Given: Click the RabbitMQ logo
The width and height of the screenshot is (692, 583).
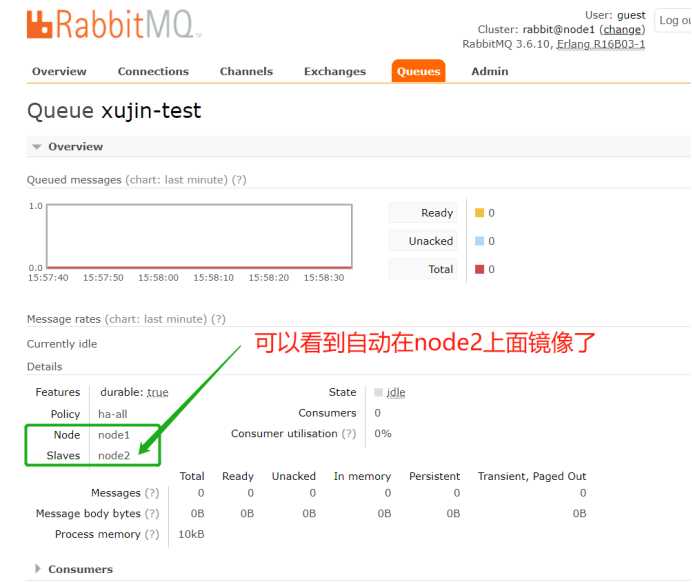Looking at the screenshot, I should point(114,24).
